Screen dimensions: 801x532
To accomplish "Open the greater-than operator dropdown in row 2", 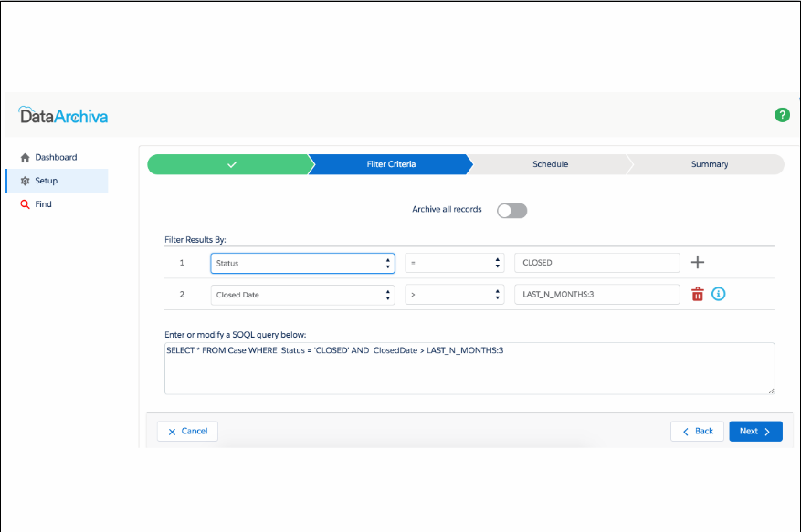I will 455,295.
